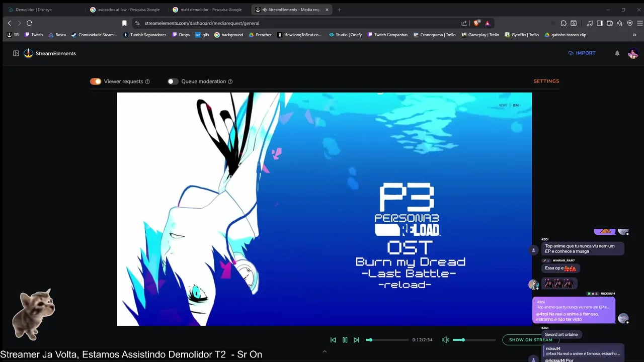
Task: Open the media control music note icon
Action: [590, 23]
